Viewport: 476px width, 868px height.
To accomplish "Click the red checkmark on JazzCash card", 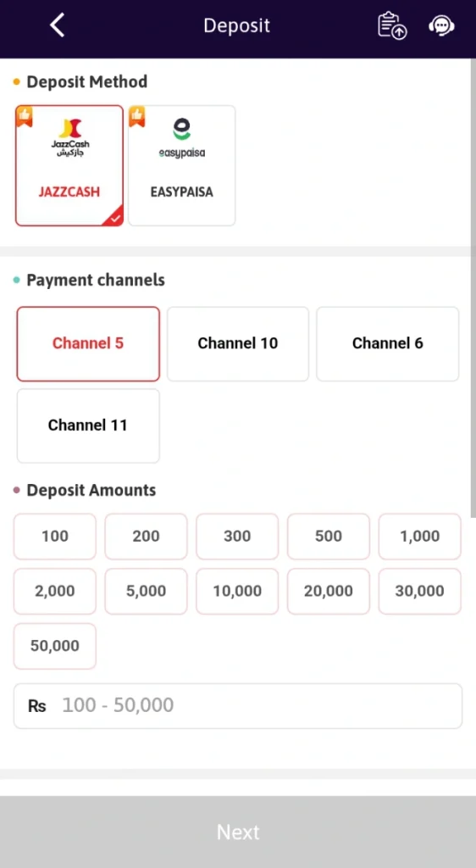I will point(114,218).
